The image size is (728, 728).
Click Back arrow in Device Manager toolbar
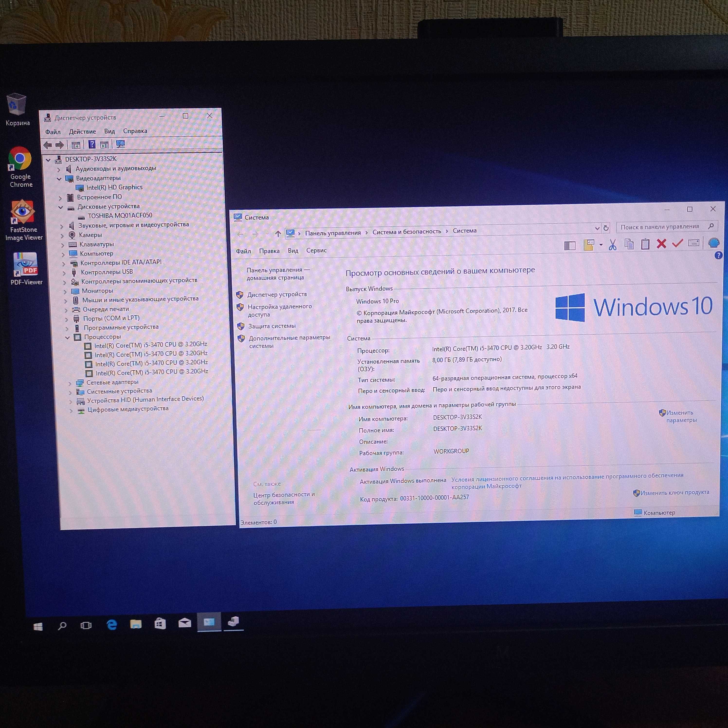48,145
